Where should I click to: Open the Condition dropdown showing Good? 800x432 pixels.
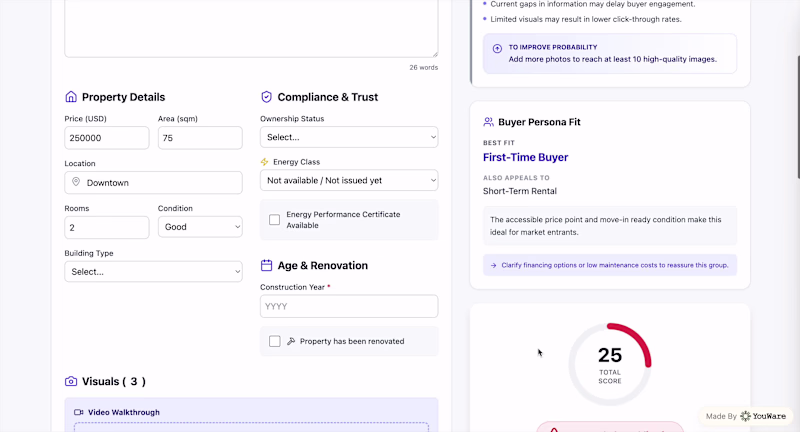tap(200, 227)
